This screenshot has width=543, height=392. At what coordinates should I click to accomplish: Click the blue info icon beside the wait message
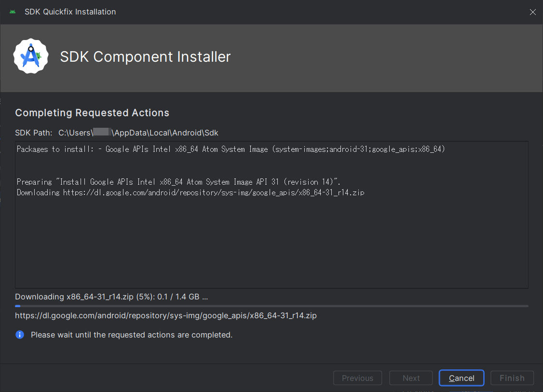pyautogui.click(x=20, y=335)
